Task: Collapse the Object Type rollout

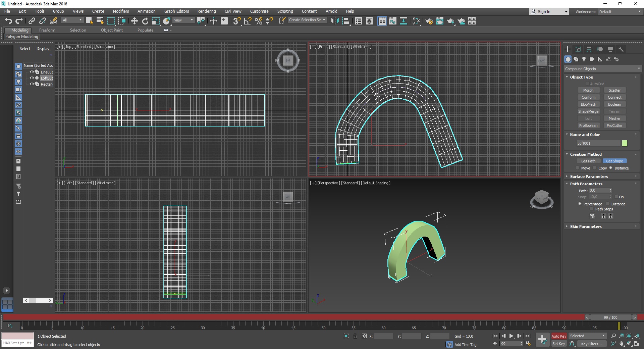Action: (x=581, y=77)
